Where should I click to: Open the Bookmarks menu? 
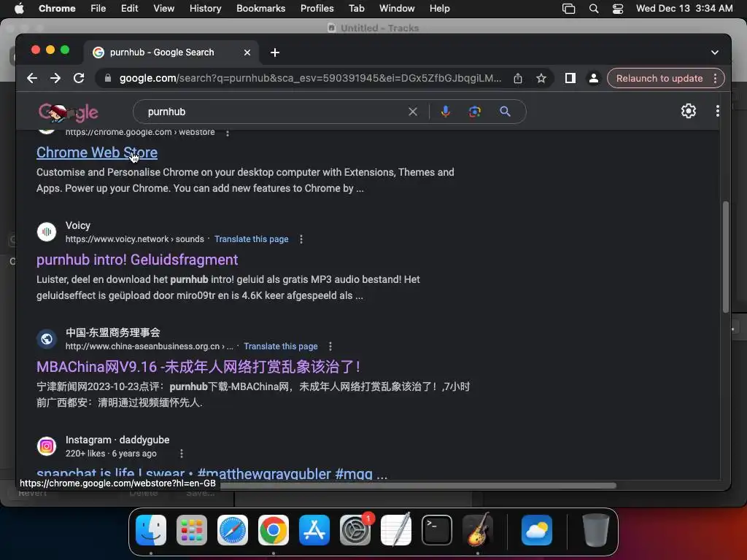260,9
